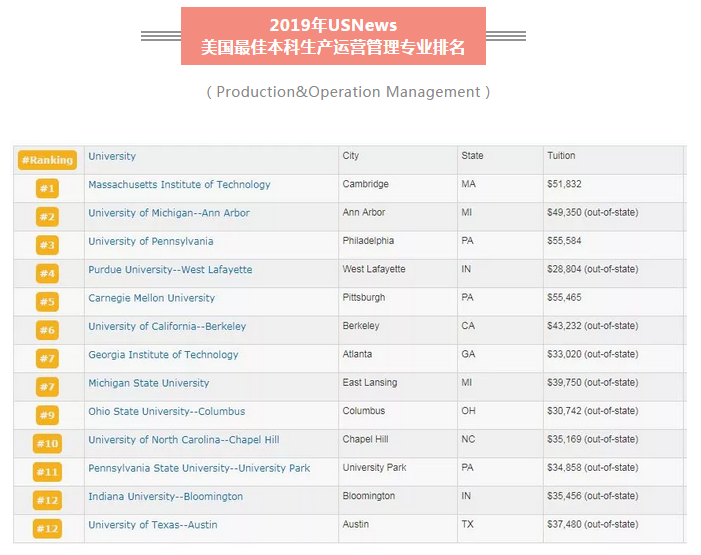This screenshot has height=555, width=701.
Task: Click the #Ranking header badge
Action: tap(47, 160)
